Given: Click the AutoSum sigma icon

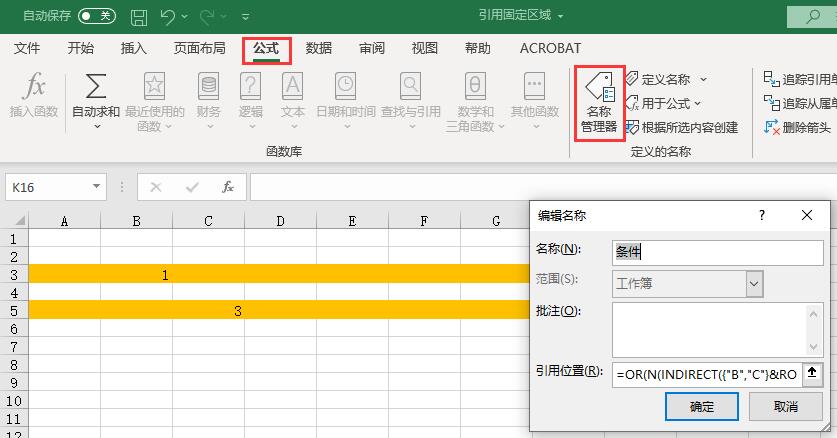Looking at the screenshot, I should 96,87.
